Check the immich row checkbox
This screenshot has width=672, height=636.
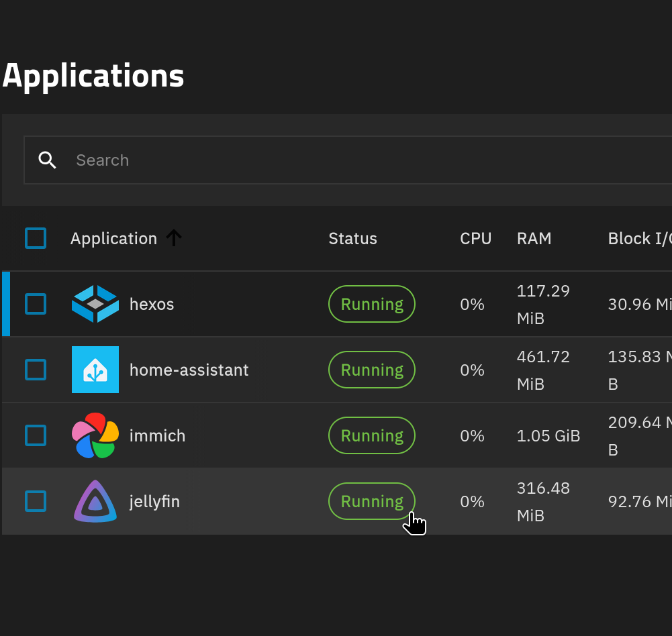[x=36, y=435]
